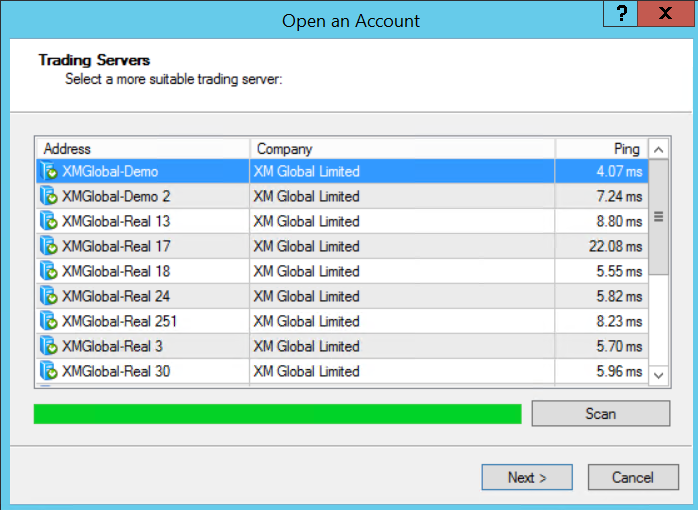The height and width of the screenshot is (510, 698).
Task: Click XM Global Limited in XMGlobal-Real 251 row
Action: click(x=307, y=321)
